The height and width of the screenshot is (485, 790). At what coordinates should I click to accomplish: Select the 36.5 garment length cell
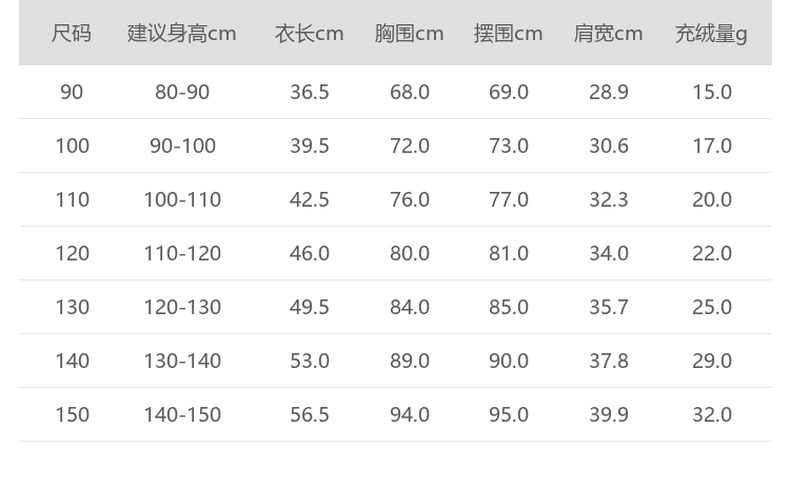coord(309,92)
